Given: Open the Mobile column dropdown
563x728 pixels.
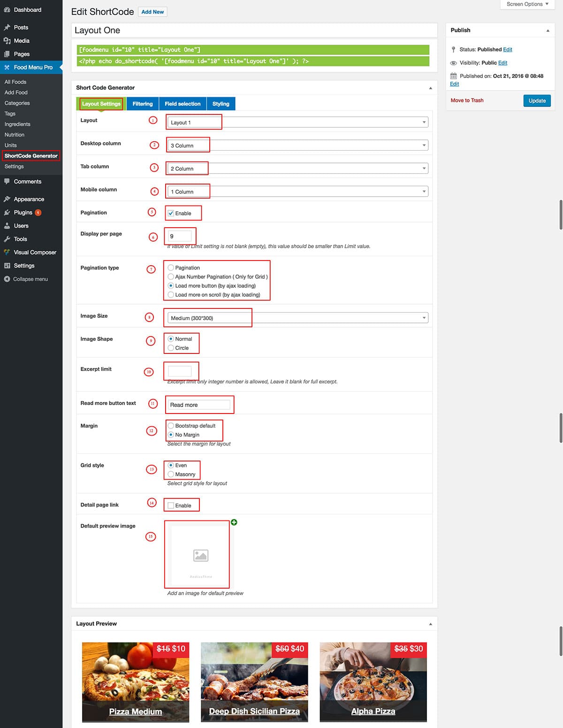Looking at the screenshot, I should (298, 192).
